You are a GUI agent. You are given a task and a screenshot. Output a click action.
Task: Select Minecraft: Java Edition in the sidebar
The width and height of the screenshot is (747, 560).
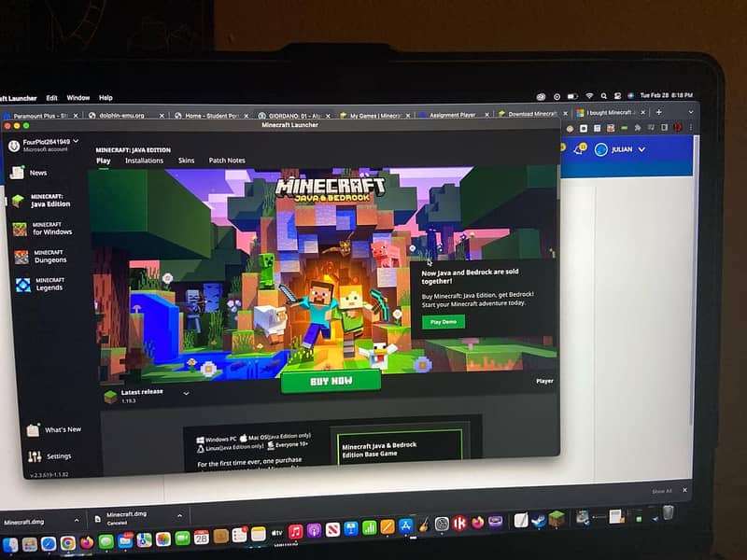tap(41, 201)
